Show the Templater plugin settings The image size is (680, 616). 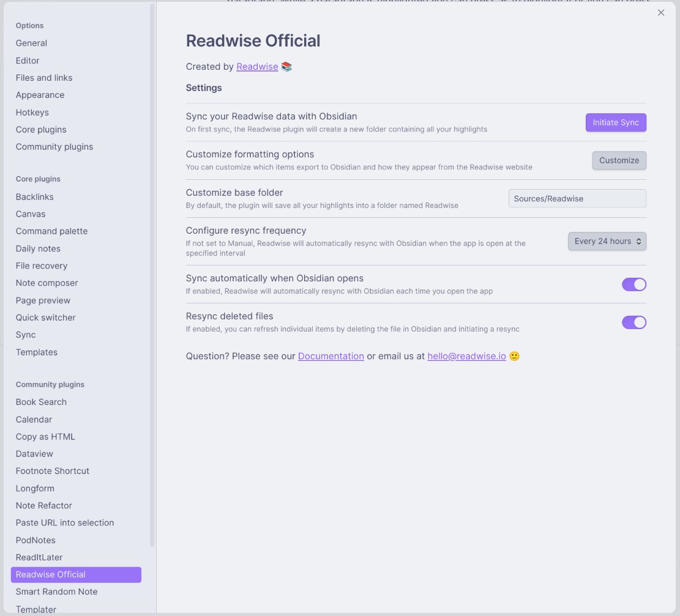[36, 609]
